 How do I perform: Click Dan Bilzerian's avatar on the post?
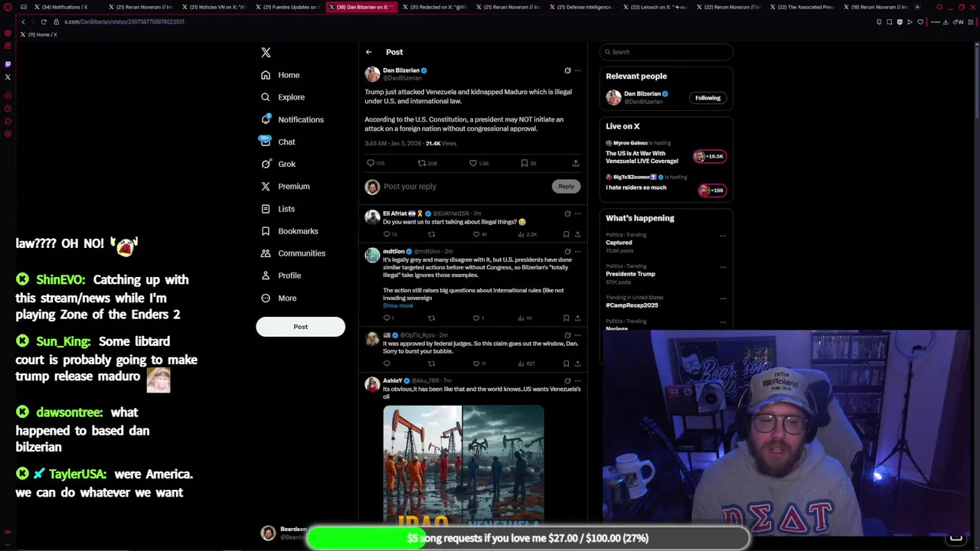click(372, 74)
